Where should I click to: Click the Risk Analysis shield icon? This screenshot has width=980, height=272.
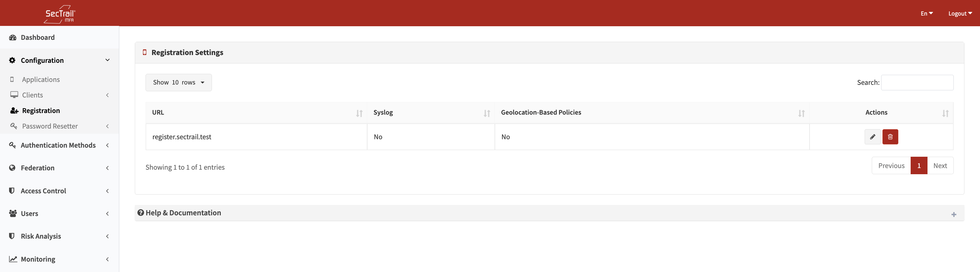12,236
